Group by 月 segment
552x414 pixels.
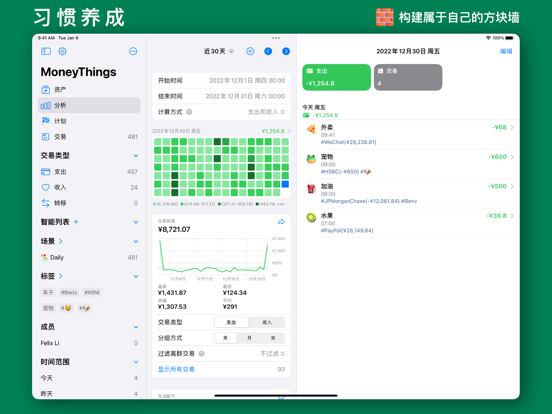249,338
